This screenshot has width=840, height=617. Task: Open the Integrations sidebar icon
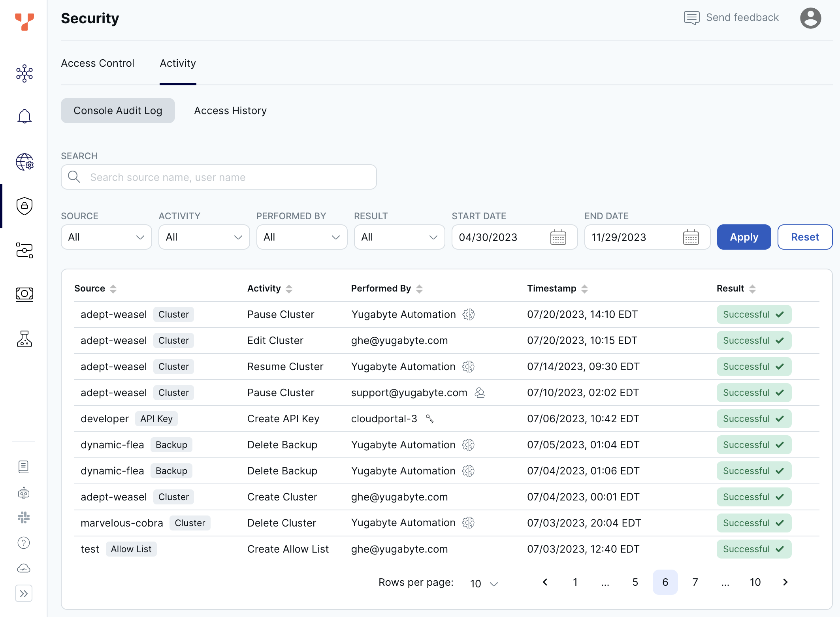click(24, 250)
